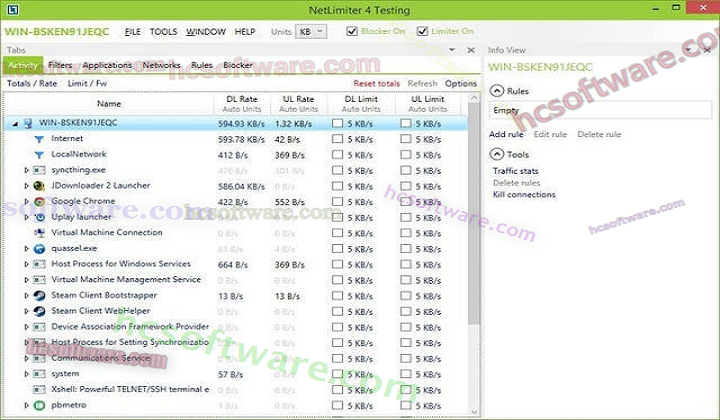Click the Google Chrome icon

(x=39, y=202)
